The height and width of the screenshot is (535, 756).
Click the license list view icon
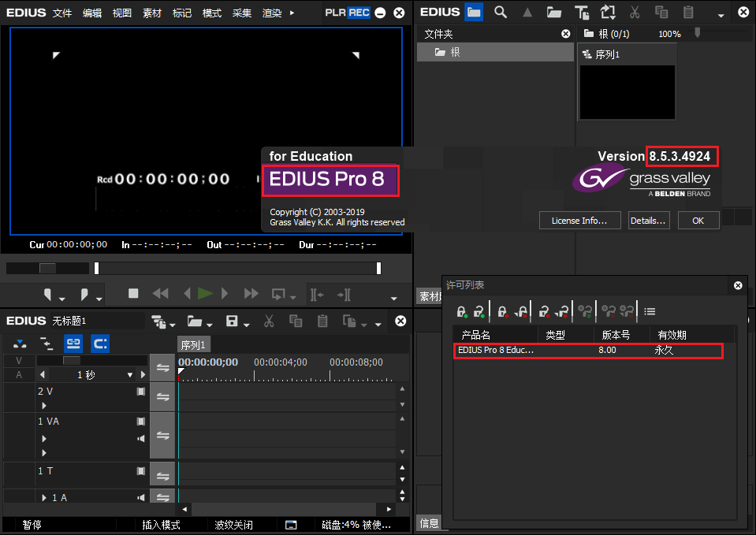click(x=650, y=311)
